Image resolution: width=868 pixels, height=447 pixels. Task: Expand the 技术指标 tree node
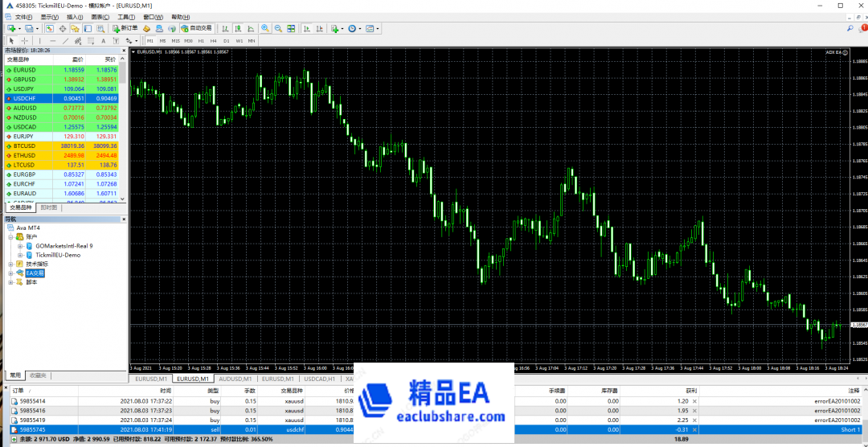[x=10, y=264]
